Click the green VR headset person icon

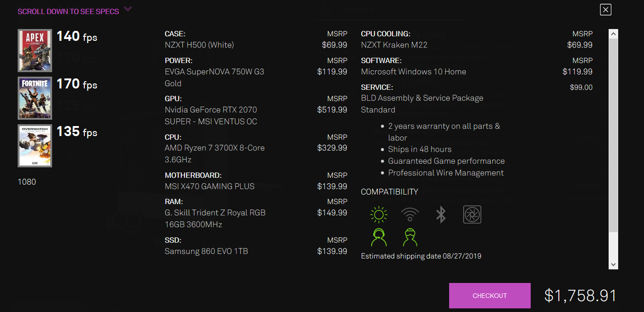410,237
